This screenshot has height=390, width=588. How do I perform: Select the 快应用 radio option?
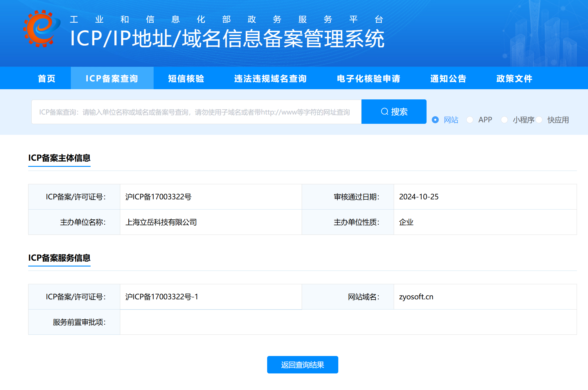tap(539, 120)
